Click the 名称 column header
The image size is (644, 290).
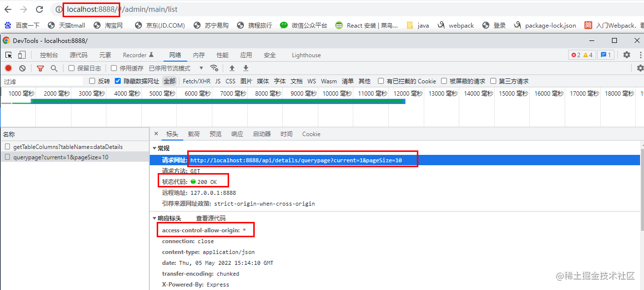[74, 134]
